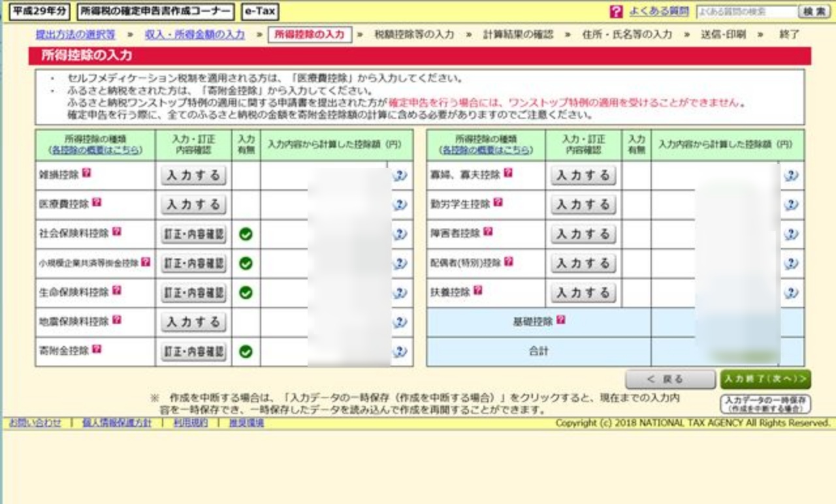Click green checkmark in 社会保険料控除 row
Screen dimensions: 836x504
tap(246, 234)
